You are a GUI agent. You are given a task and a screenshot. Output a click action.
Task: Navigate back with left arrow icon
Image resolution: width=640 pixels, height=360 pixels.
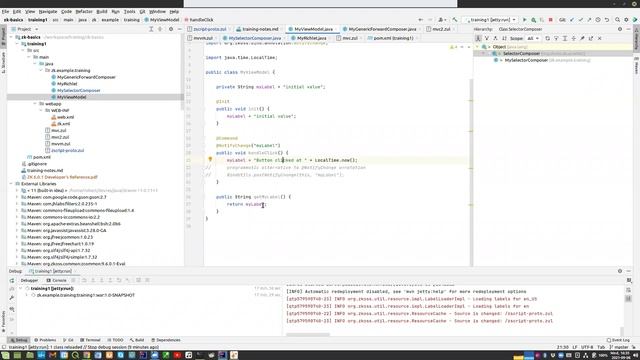tap(420, 20)
